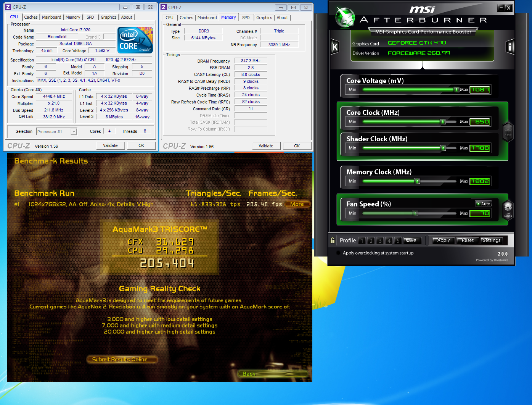Switch to Caches tab in CPU-Z processor window

pyautogui.click(x=31, y=17)
